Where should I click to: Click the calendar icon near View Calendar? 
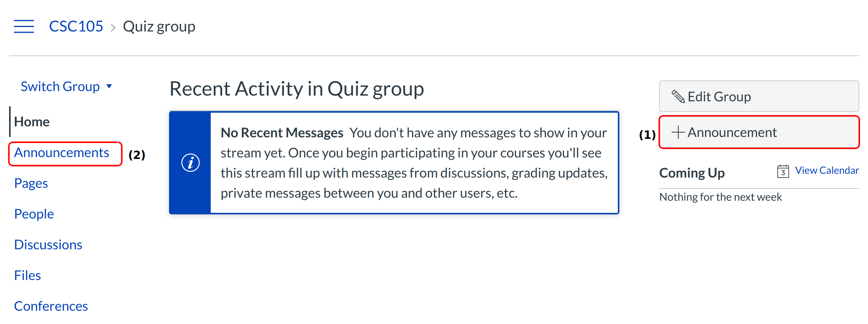(783, 171)
